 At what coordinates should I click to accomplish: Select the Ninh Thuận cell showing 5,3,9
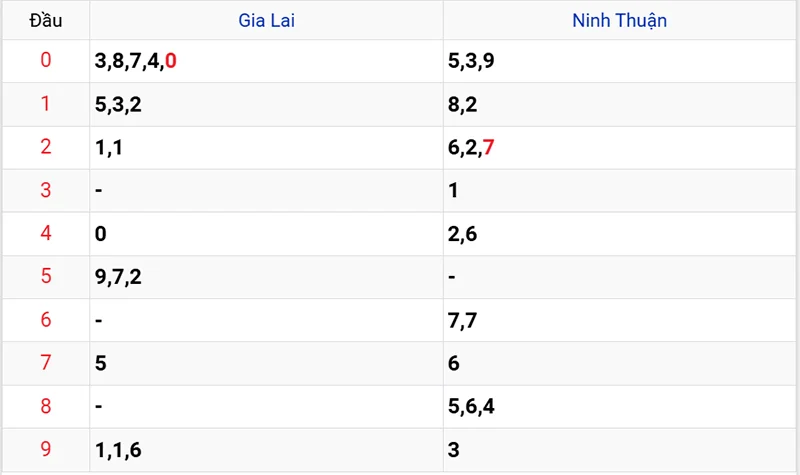471,62
